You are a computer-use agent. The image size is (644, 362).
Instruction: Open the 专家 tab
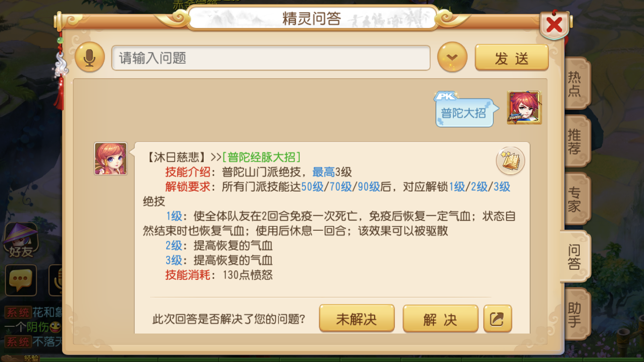pyautogui.click(x=575, y=198)
